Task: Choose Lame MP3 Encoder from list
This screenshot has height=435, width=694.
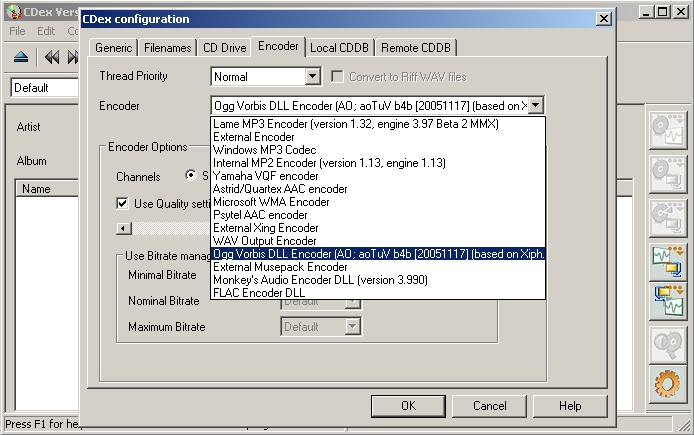Action: click(378, 124)
